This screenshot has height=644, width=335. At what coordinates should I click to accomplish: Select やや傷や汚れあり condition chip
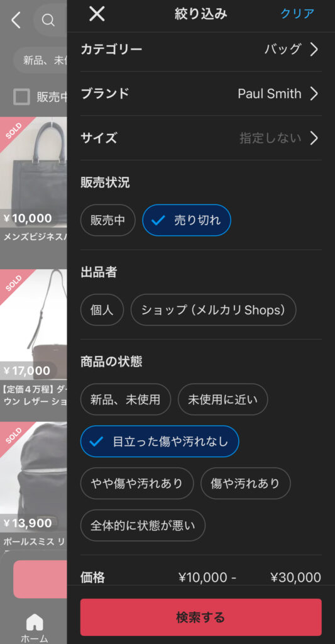137,484
